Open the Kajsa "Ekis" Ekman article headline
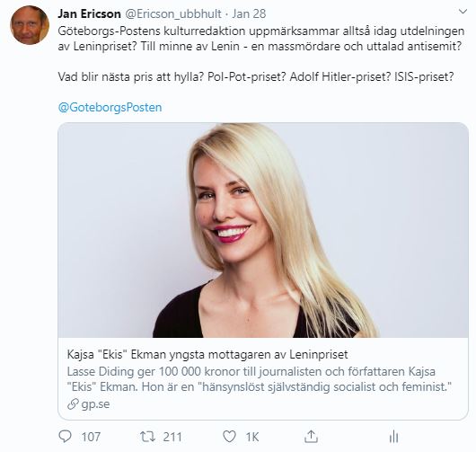 tap(207, 354)
